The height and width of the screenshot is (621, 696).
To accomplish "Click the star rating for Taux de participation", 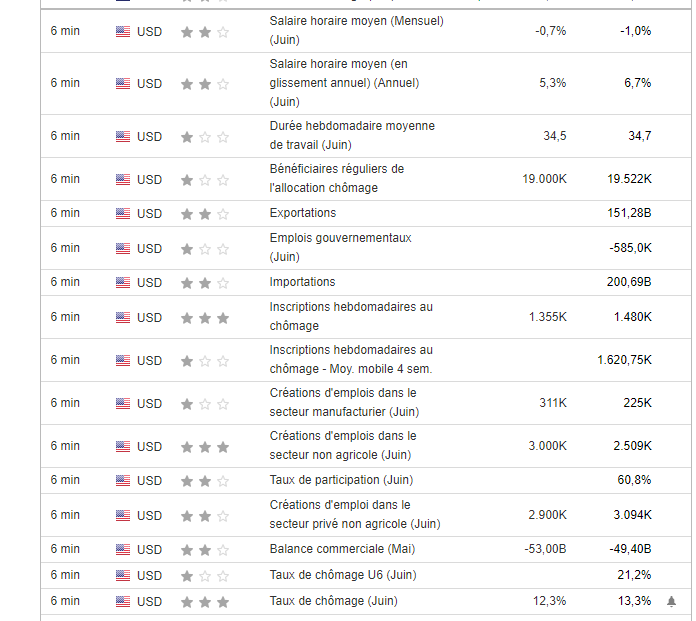I will 204,480.
